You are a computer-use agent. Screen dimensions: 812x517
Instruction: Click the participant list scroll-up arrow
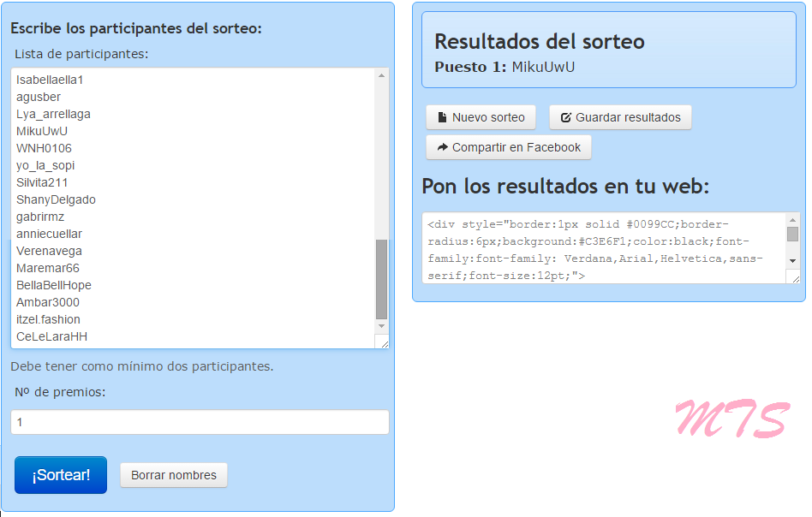pyautogui.click(x=382, y=75)
